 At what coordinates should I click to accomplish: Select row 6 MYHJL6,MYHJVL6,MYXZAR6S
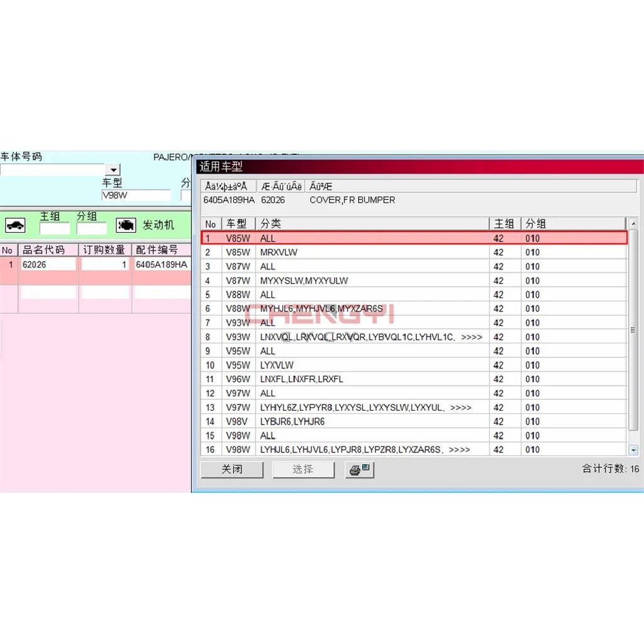pos(414,308)
